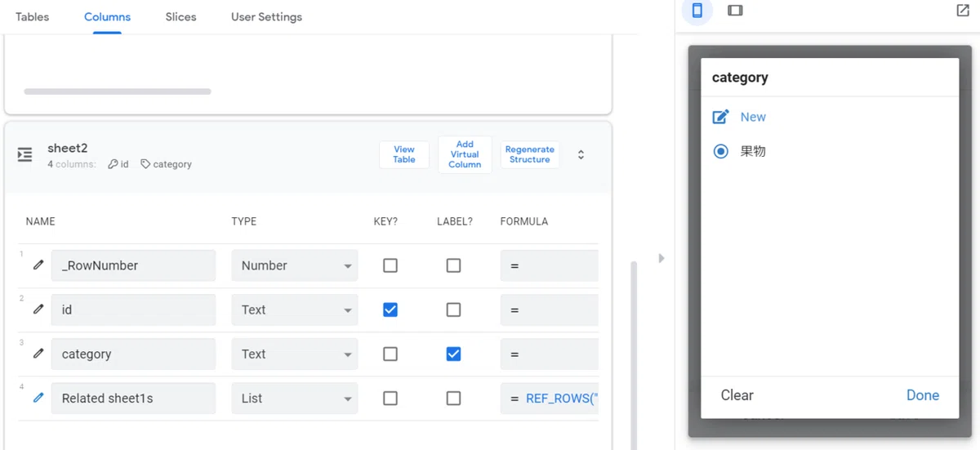Click the Add Virtual Column button
The width and height of the screenshot is (980, 450).
coord(465,154)
